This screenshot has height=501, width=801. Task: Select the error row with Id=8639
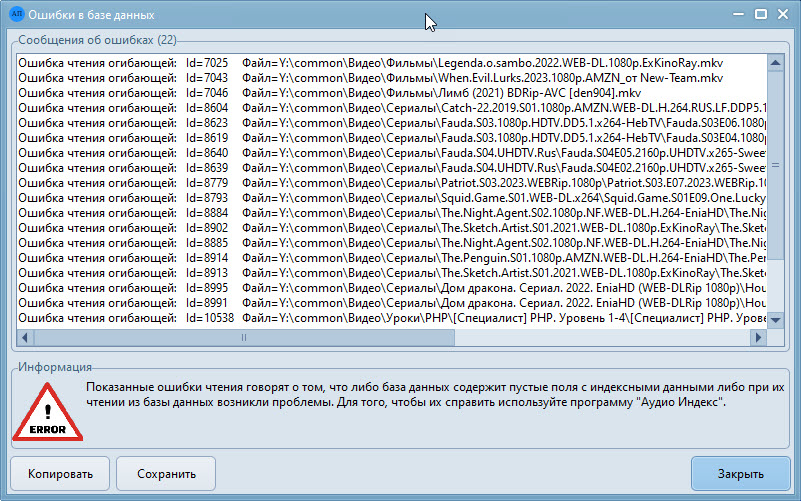coord(392,168)
